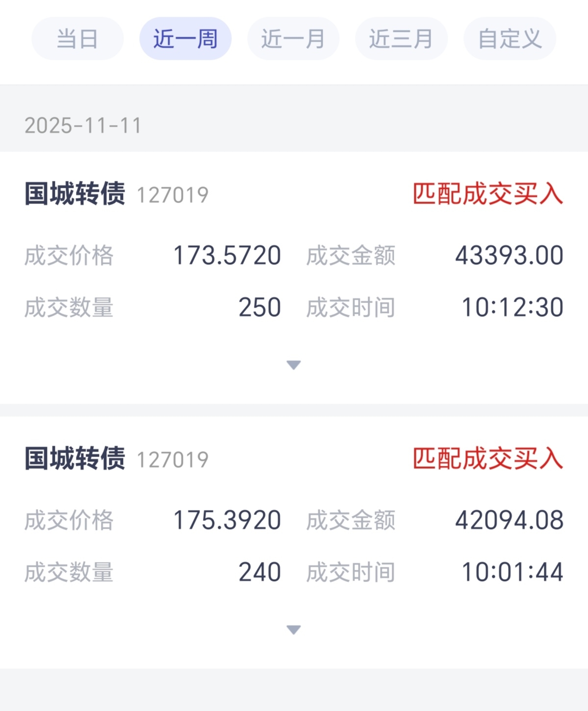Open 自定义 custom date range

510,39
